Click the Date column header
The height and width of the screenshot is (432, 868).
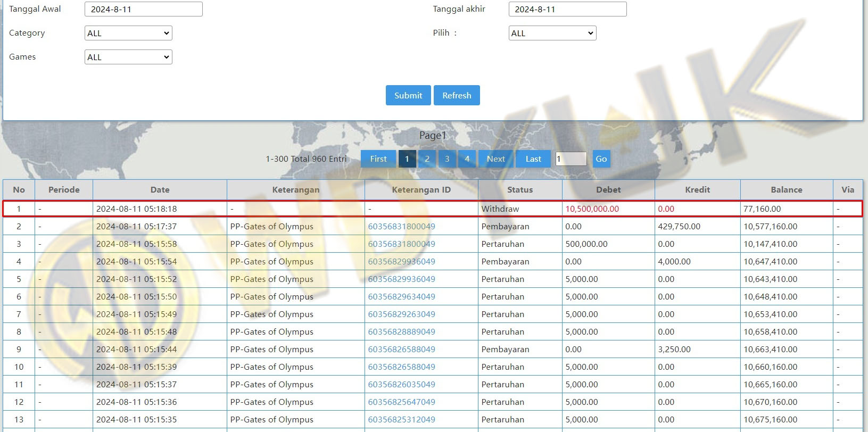(160, 189)
